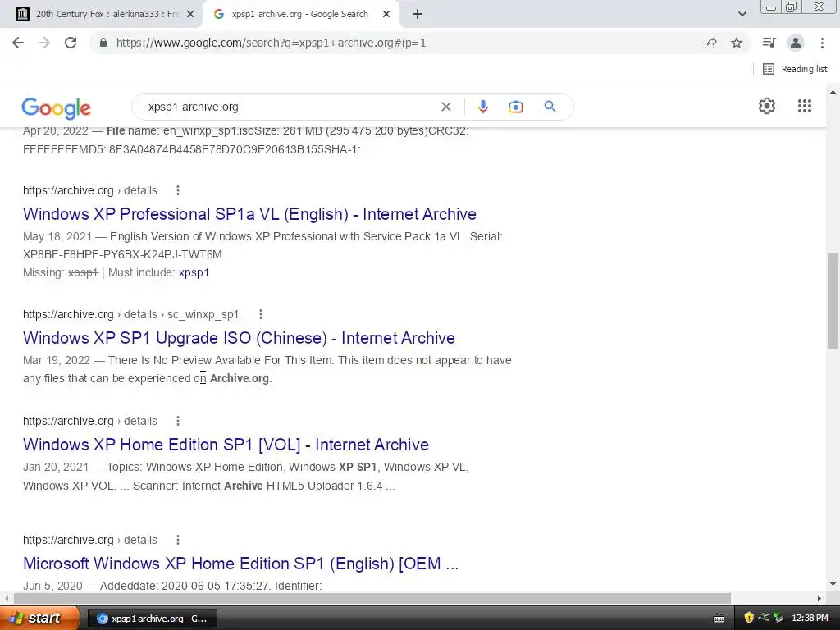Open Google quick settings gear

point(767,106)
